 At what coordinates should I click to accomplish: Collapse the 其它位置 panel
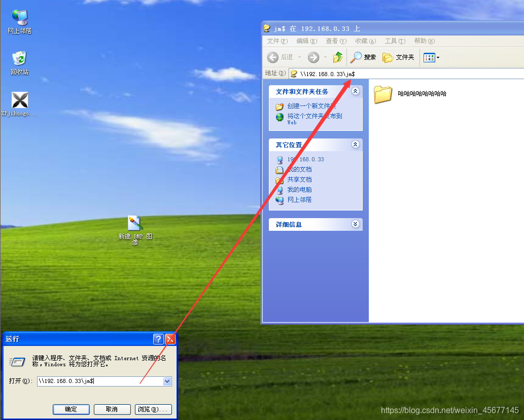355,145
